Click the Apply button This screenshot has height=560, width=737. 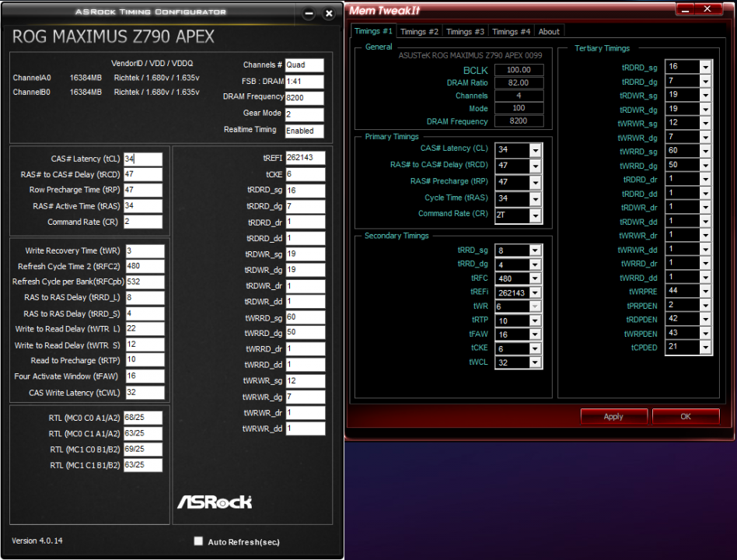pyautogui.click(x=613, y=416)
